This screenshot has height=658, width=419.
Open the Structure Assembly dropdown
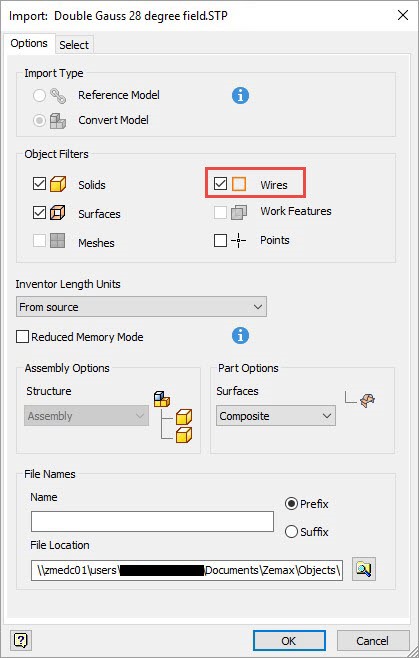pos(86,416)
